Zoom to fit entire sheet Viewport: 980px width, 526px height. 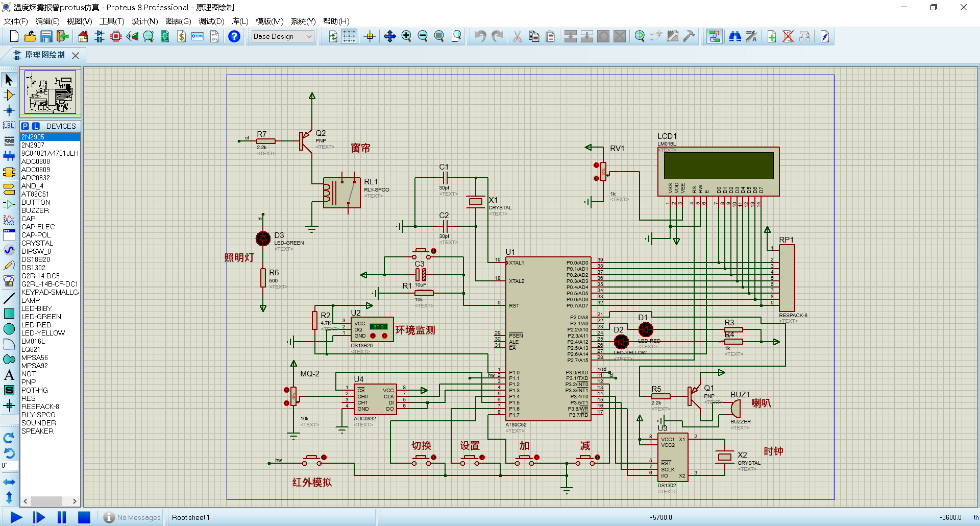(439, 36)
